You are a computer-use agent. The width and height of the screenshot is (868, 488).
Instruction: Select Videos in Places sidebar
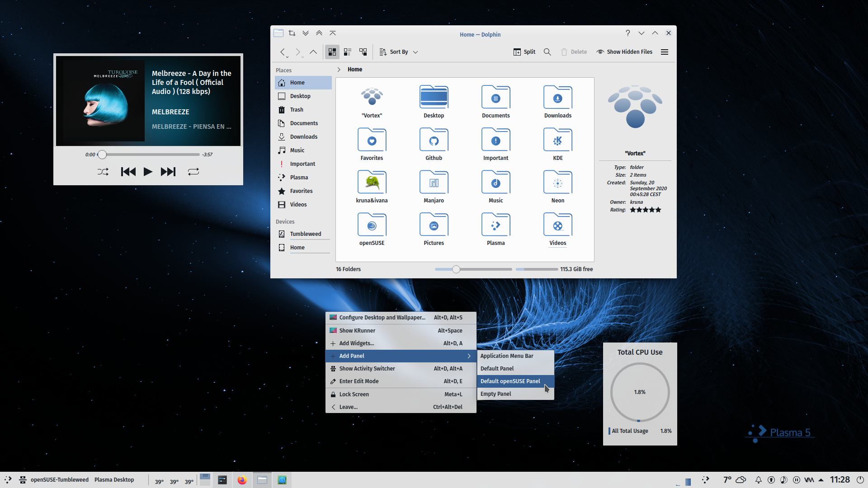pyautogui.click(x=303, y=205)
